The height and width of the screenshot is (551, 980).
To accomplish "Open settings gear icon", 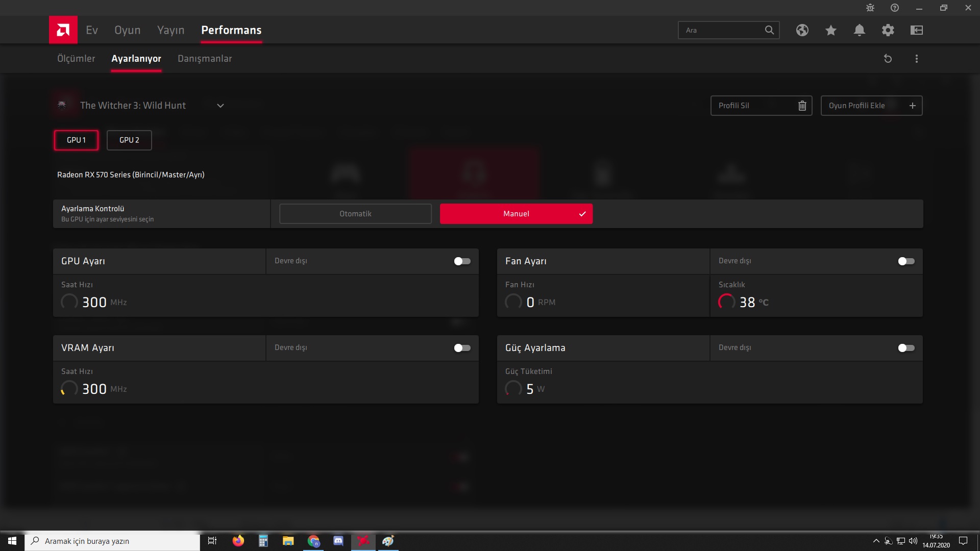I will (888, 30).
